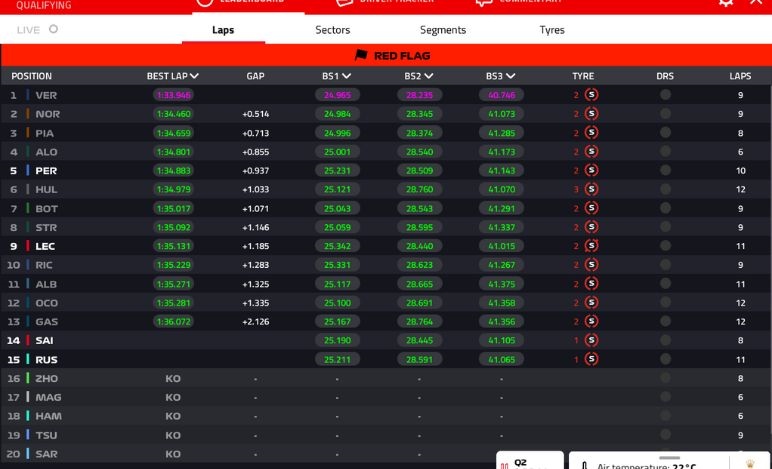The height and width of the screenshot is (469, 772).
Task: Expand the BS1 column dropdown
Action: 346,76
